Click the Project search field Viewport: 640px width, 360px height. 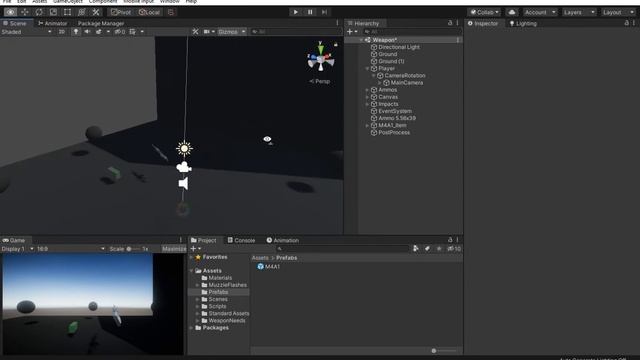coord(342,249)
